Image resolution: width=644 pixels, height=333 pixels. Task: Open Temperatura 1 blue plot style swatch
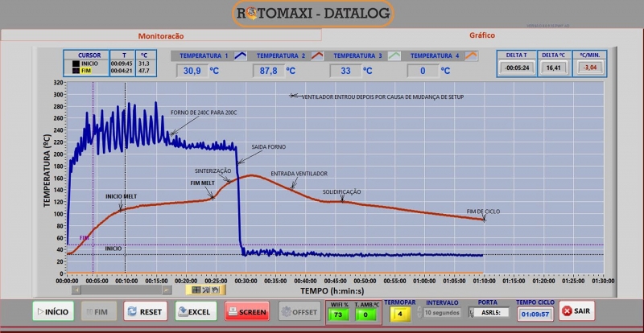click(240, 55)
